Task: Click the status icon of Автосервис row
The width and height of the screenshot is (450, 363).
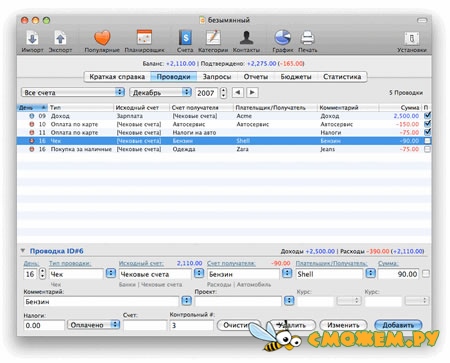Action: pyautogui.click(x=32, y=124)
